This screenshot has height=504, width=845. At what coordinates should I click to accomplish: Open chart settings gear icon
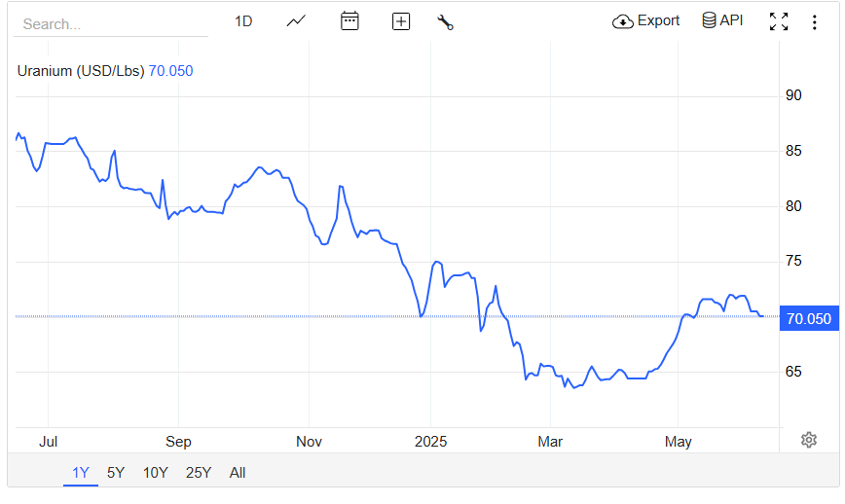pyautogui.click(x=808, y=440)
